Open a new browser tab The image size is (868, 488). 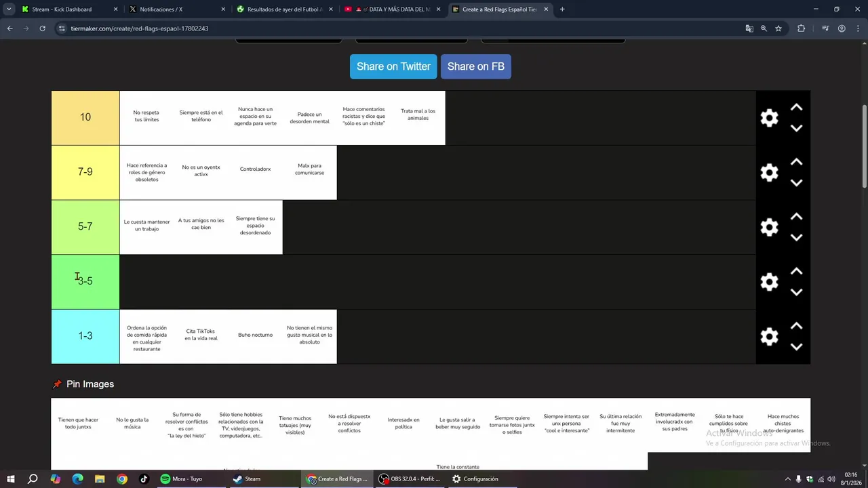point(562,9)
